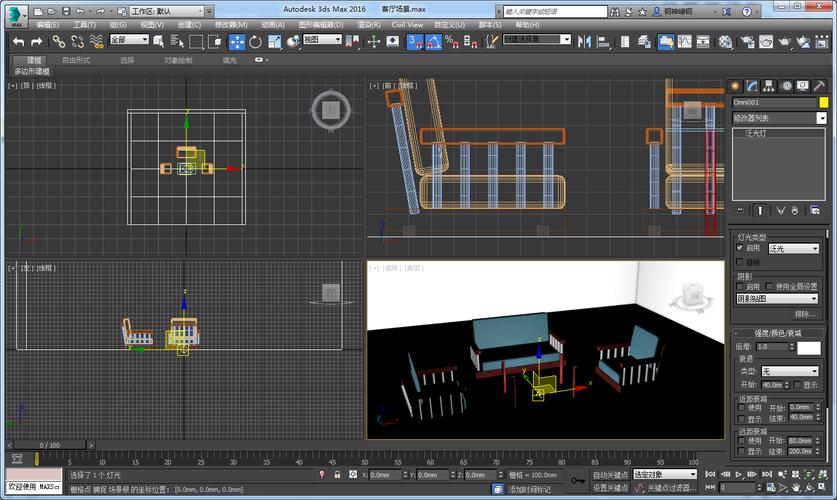Click the 排除... exclude button
837x500 pixels.
click(804, 313)
